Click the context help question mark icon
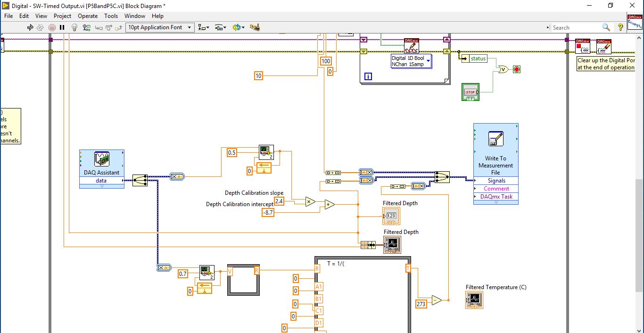 pos(620,27)
